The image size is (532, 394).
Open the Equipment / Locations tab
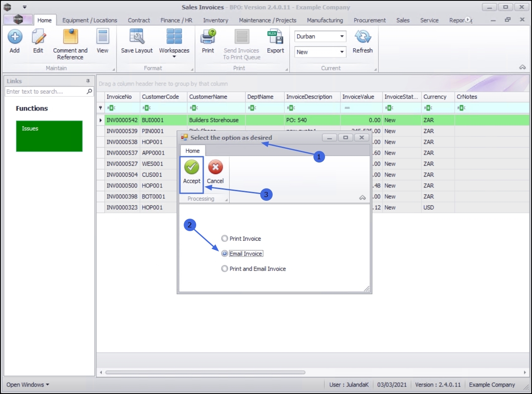90,20
